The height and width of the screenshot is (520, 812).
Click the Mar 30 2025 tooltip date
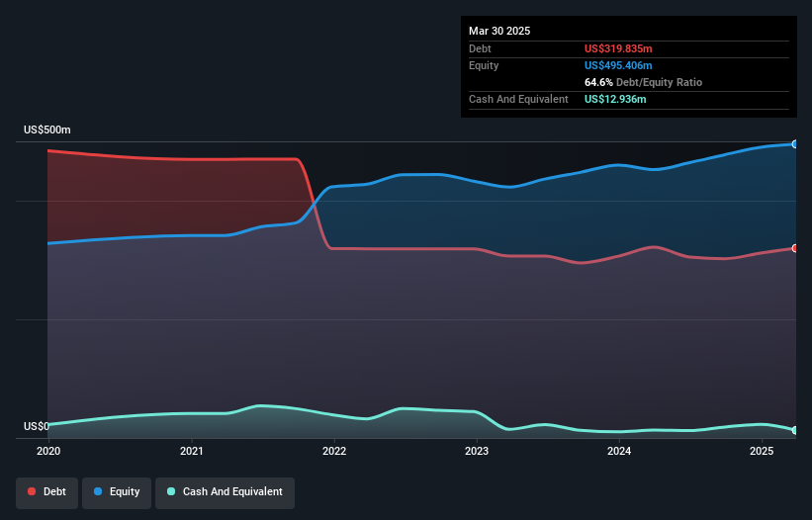click(499, 31)
